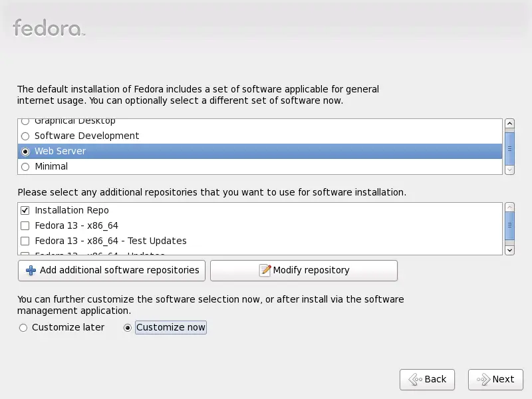Image resolution: width=532 pixels, height=399 pixels.
Task: Click the Installation Repo label text
Action: [x=72, y=210]
